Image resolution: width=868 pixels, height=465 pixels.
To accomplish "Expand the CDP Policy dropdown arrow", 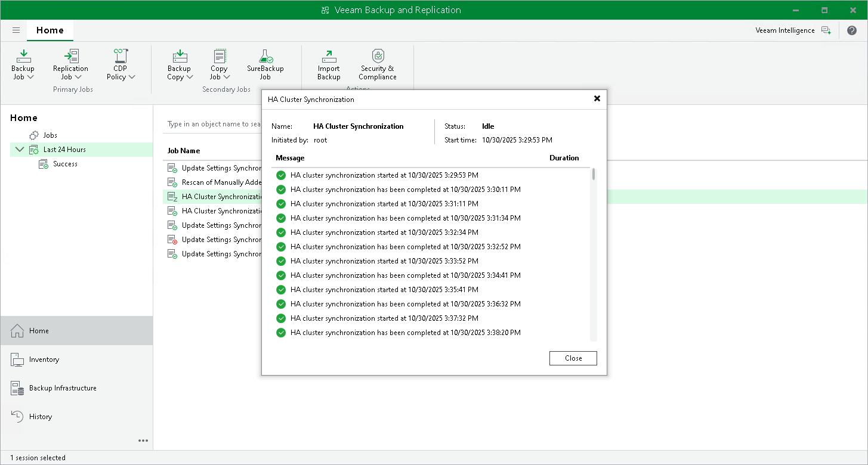I will (x=132, y=77).
